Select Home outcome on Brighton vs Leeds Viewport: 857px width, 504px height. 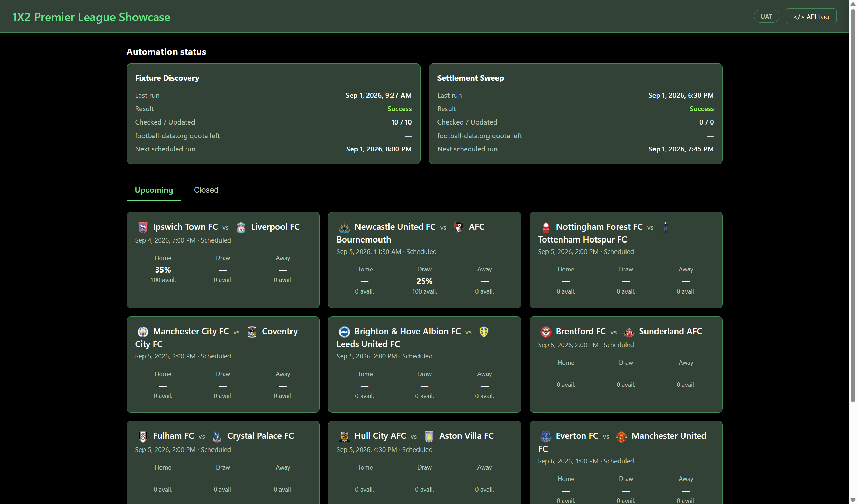point(365,385)
